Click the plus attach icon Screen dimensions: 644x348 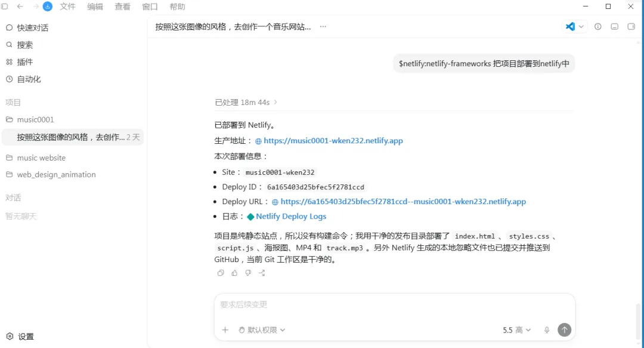[x=225, y=330]
